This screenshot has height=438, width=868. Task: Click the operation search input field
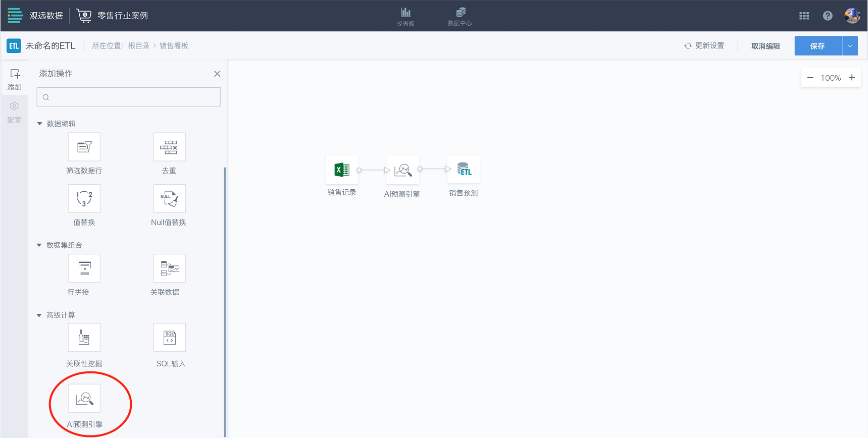[129, 97]
